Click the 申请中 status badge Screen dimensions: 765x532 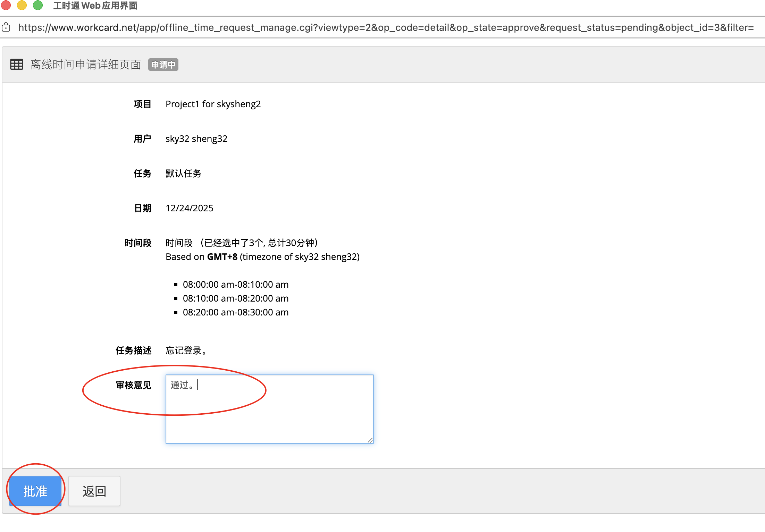coord(163,65)
